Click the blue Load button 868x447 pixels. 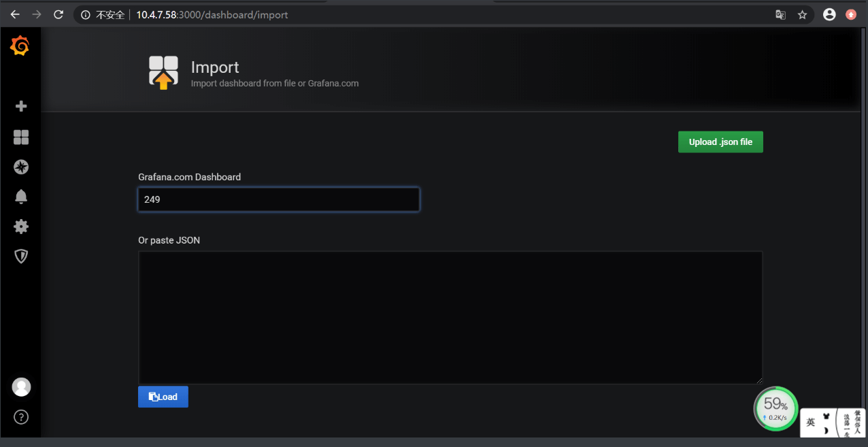(163, 397)
